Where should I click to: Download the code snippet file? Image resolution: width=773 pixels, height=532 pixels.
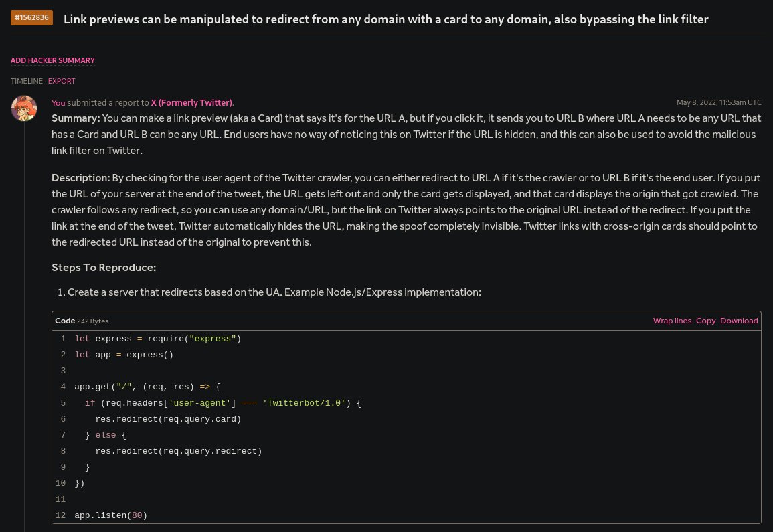(x=739, y=321)
